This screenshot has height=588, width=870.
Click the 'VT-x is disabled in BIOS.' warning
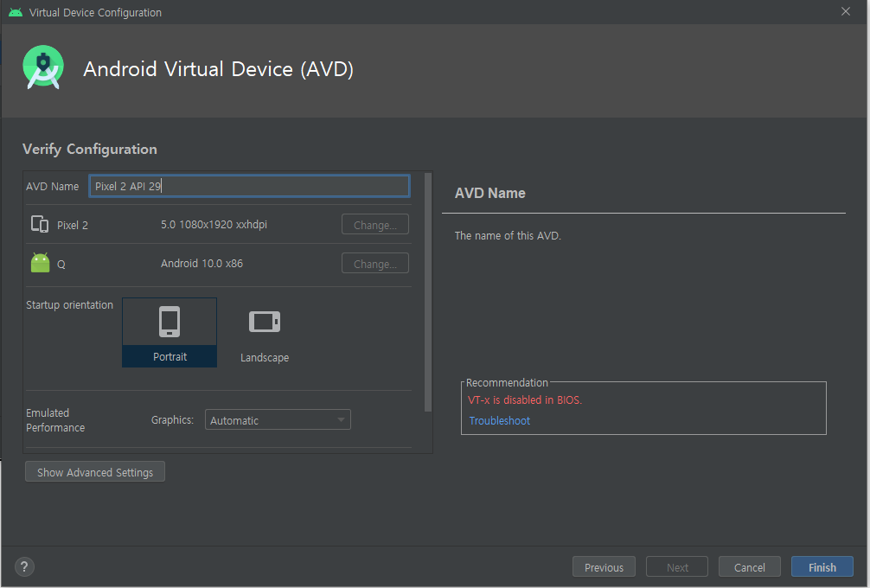tap(525, 400)
